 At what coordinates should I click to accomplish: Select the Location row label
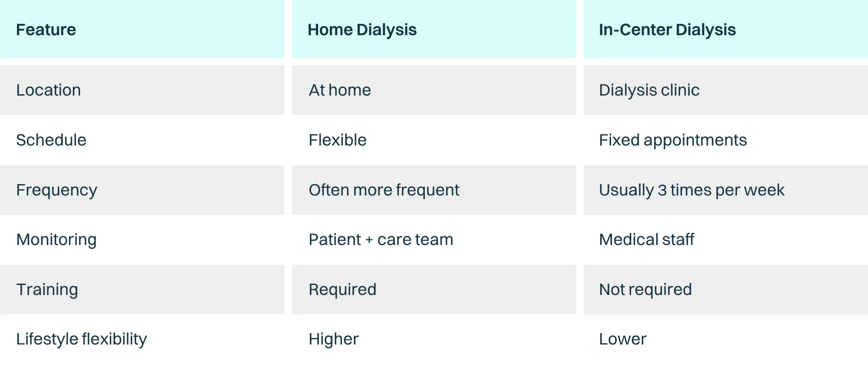(49, 90)
